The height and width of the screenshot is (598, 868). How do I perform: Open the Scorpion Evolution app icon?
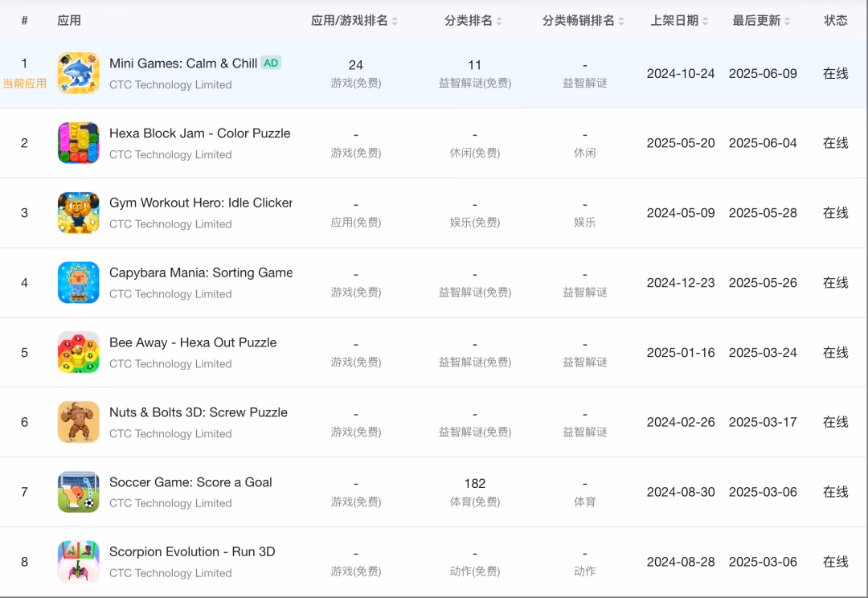79,562
